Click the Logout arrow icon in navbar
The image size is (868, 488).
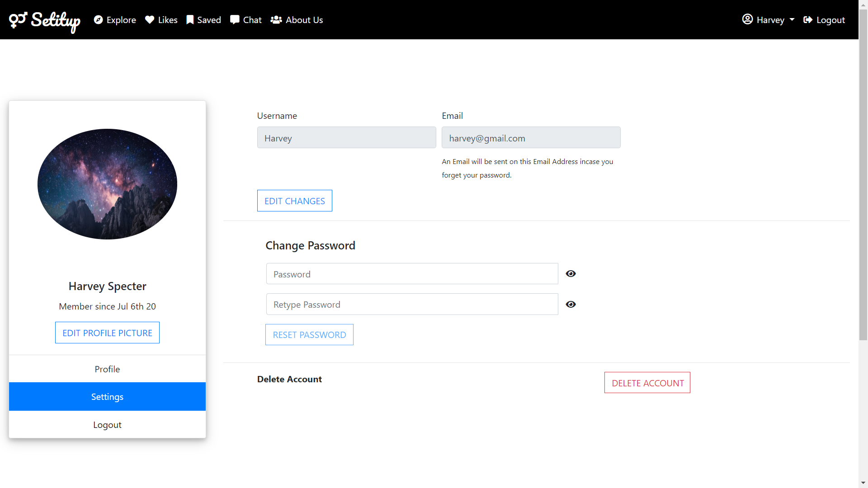point(808,20)
